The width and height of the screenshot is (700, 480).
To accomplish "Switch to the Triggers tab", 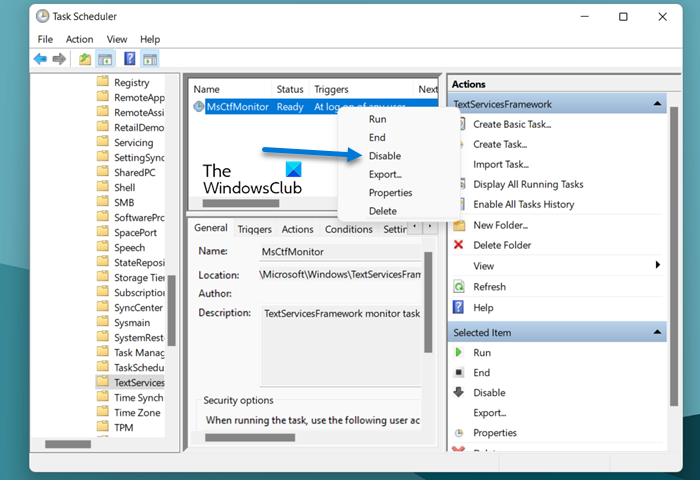I will tap(254, 229).
